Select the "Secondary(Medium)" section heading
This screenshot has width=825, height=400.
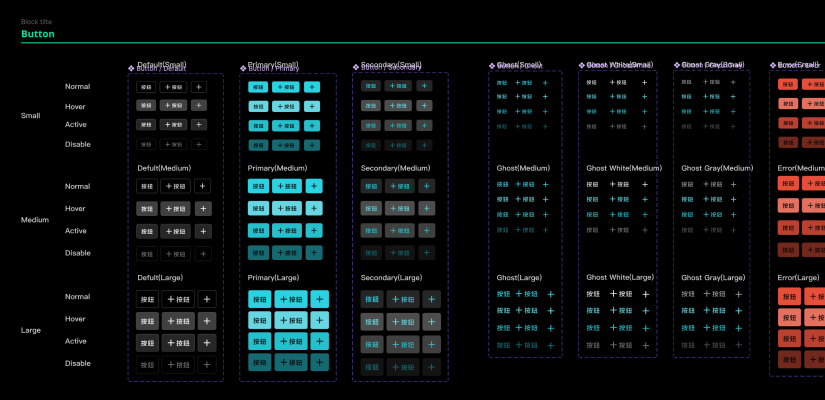395,168
